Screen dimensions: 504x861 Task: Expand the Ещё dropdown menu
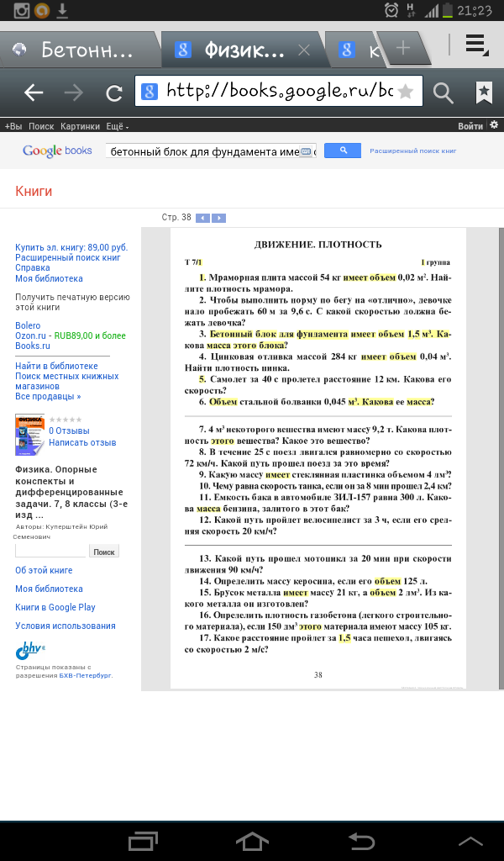(x=118, y=126)
